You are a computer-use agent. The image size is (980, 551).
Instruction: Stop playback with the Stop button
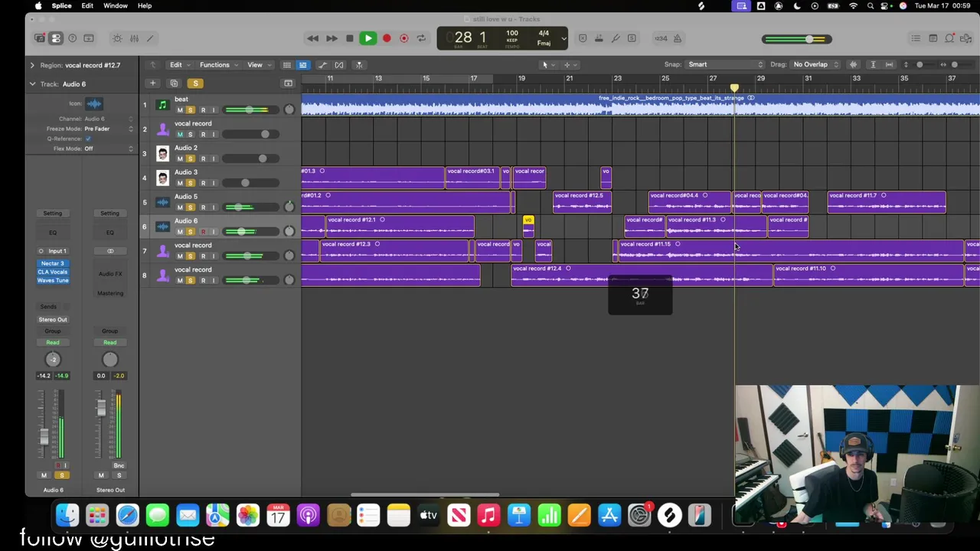pyautogui.click(x=349, y=38)
